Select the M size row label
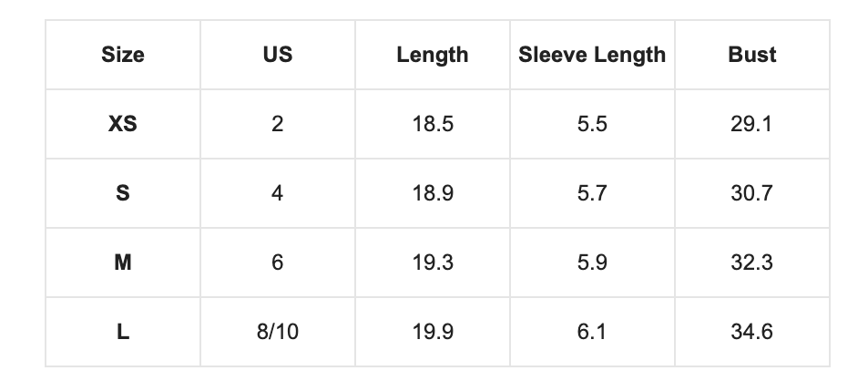The image size is (868, 381). click(x=123, y=263)
